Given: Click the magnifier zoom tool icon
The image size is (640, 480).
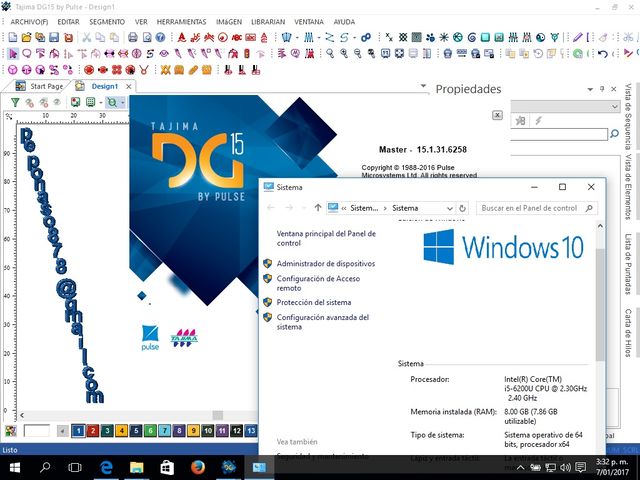Looking at the screenshot, I should coord(330,53).
